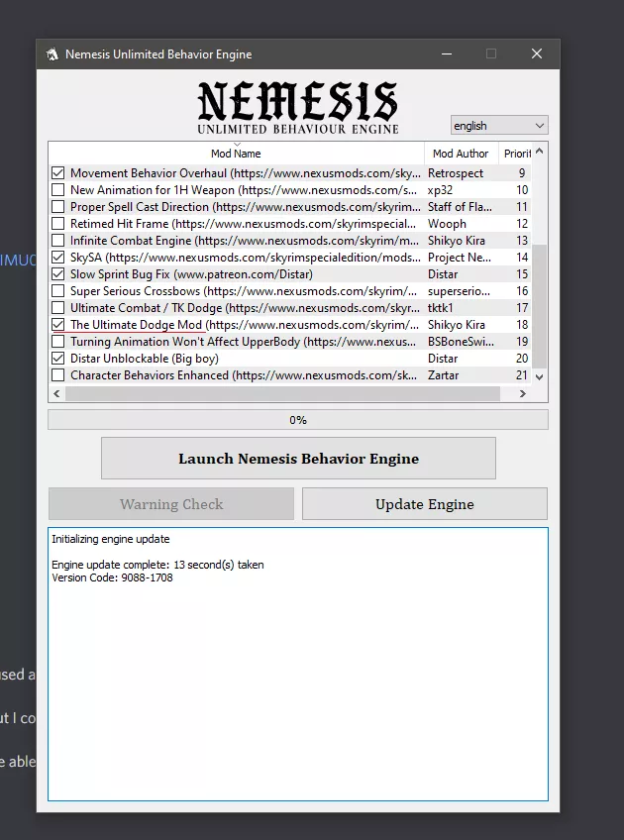Screen dimensions: 624x840
Task: Click inside the engine update log text area
Action: click(x=298, y=665)
